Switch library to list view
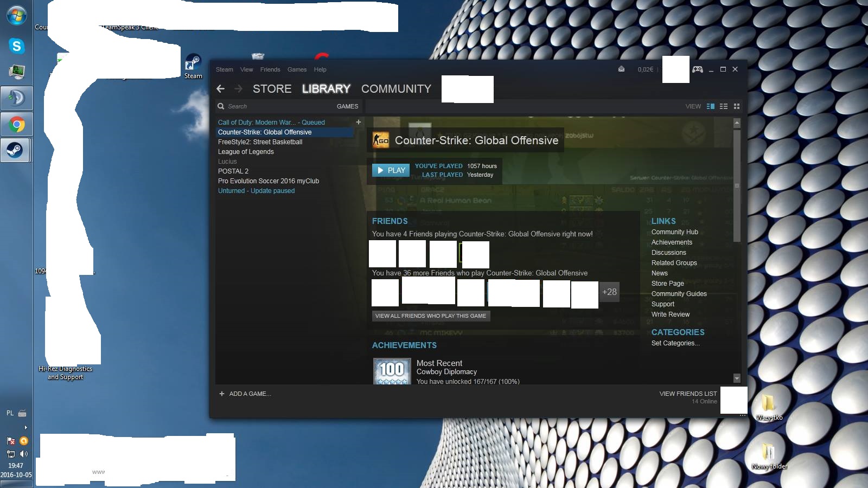The image size is (868, 488). 724,106
